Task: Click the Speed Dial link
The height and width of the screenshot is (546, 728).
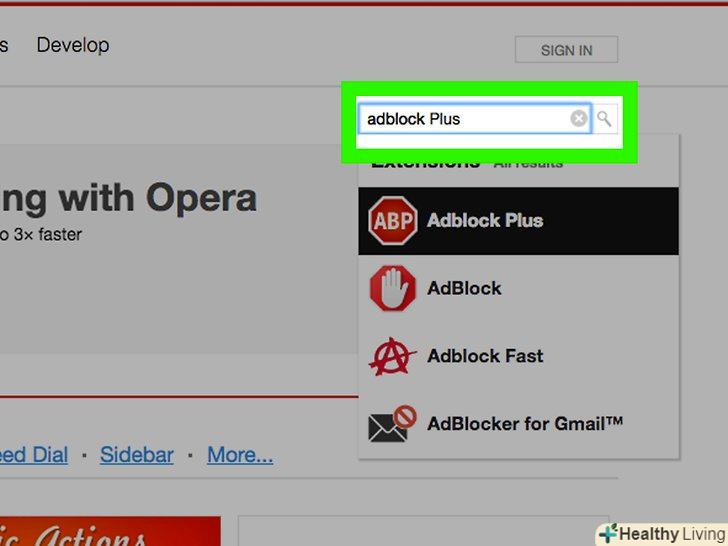Action: (33, 455)
